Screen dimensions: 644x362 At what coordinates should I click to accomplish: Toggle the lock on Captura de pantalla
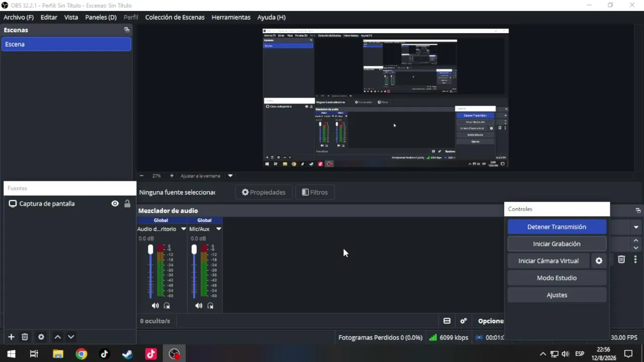coord(127,204)
